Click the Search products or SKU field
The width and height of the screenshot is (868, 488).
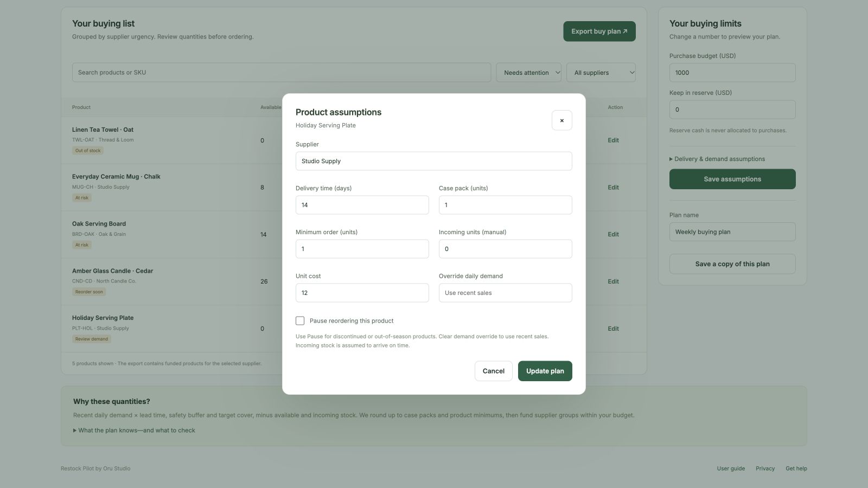pyautogui.click(x=281, y=73)
